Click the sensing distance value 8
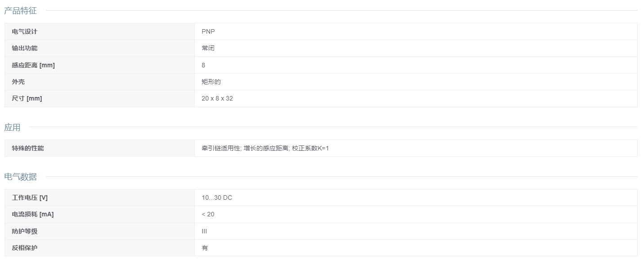 click(x=203, y=65)
